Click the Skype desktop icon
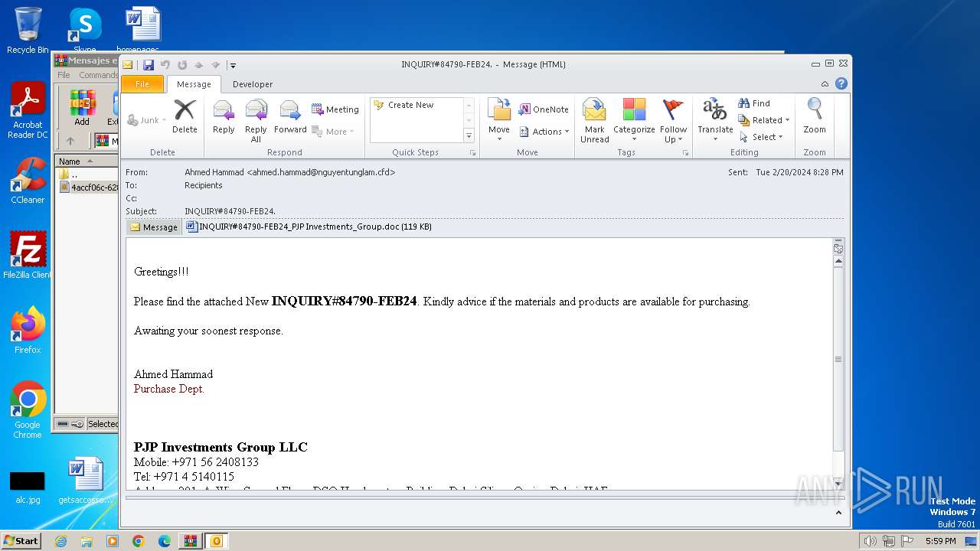Image resolution: width=980 pixels, height=551 pixels. tap(84, 31)
